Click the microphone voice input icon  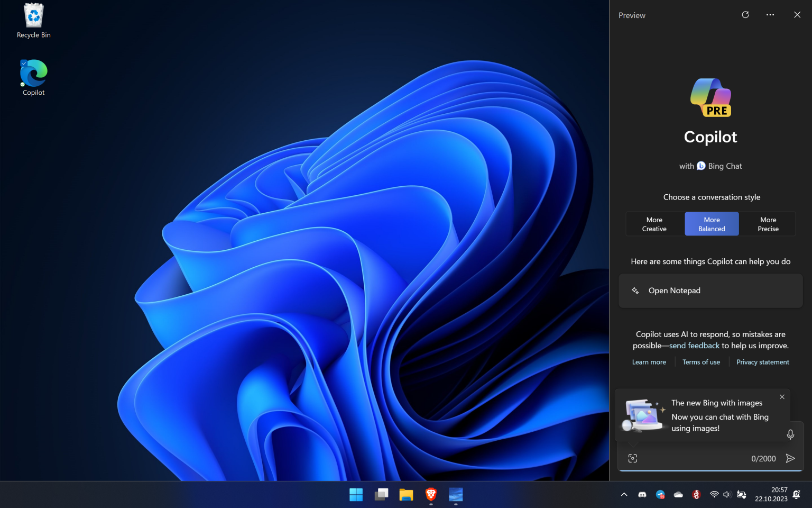pos(790,434)
